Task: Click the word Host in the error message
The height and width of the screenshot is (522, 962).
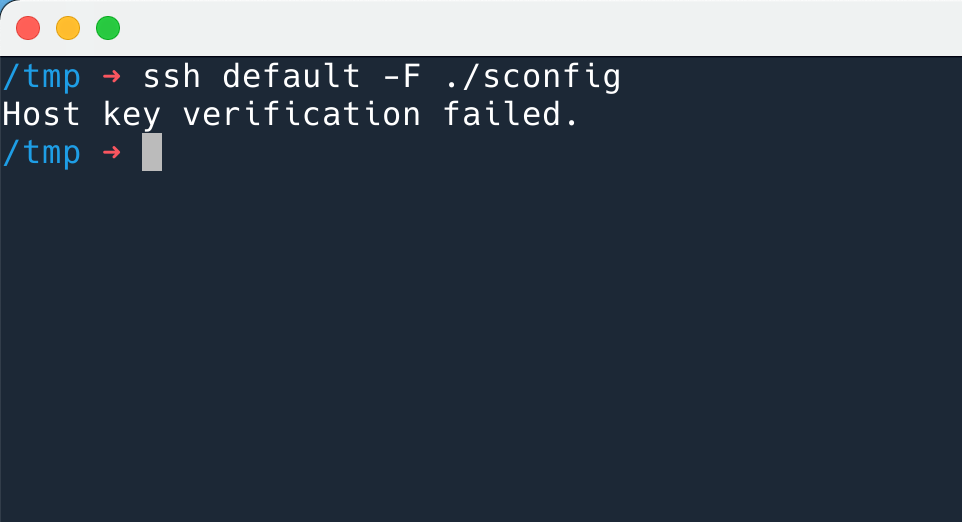Action: pyautogui.click(x=40, y=114)
